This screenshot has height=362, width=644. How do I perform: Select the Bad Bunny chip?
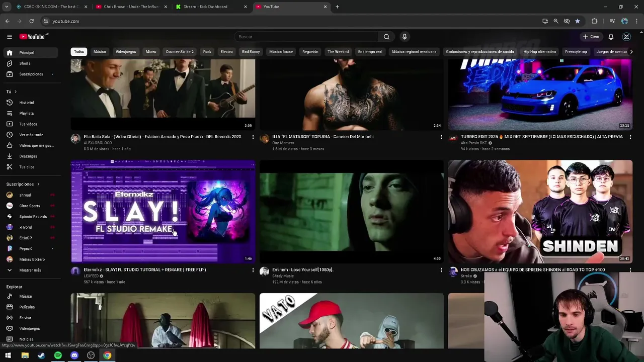[251, 52]
